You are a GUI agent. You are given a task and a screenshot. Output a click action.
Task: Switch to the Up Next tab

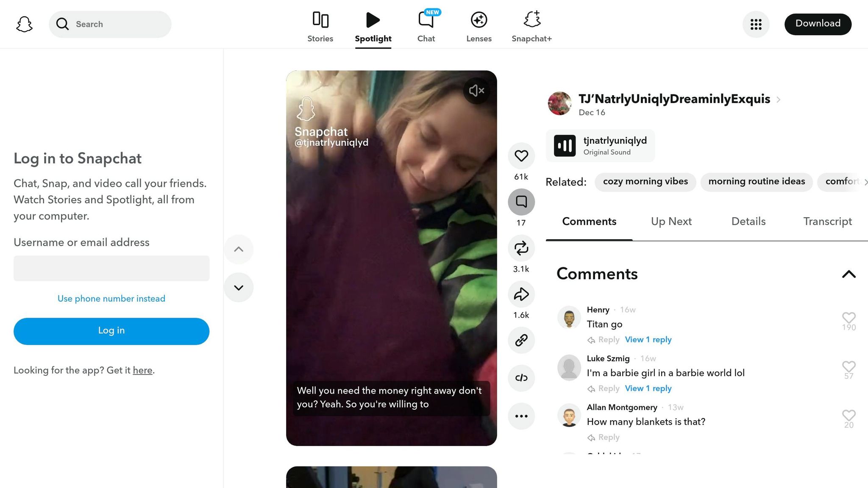tap(671, 221)
